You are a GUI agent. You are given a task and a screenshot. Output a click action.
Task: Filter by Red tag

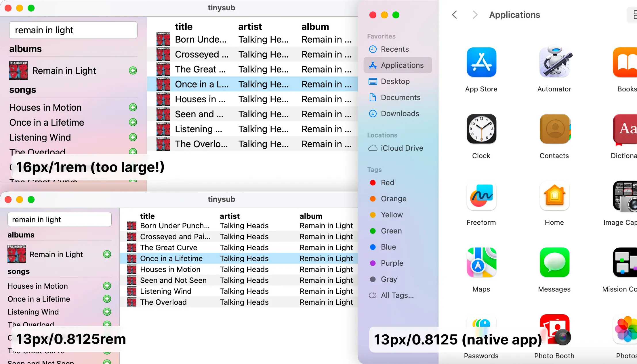398,183
